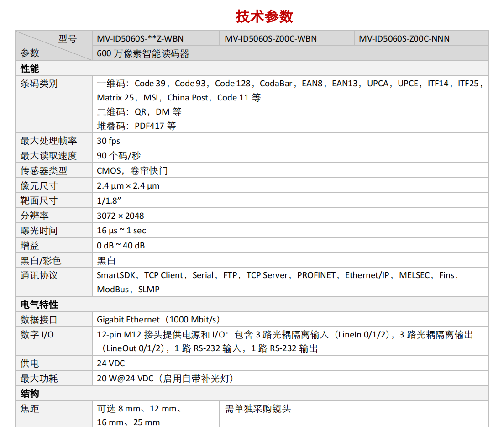Click the 0 dB ~ 40 dB gain value
Viewport: 504px width, 427px height.
click(x=121, y=246)
